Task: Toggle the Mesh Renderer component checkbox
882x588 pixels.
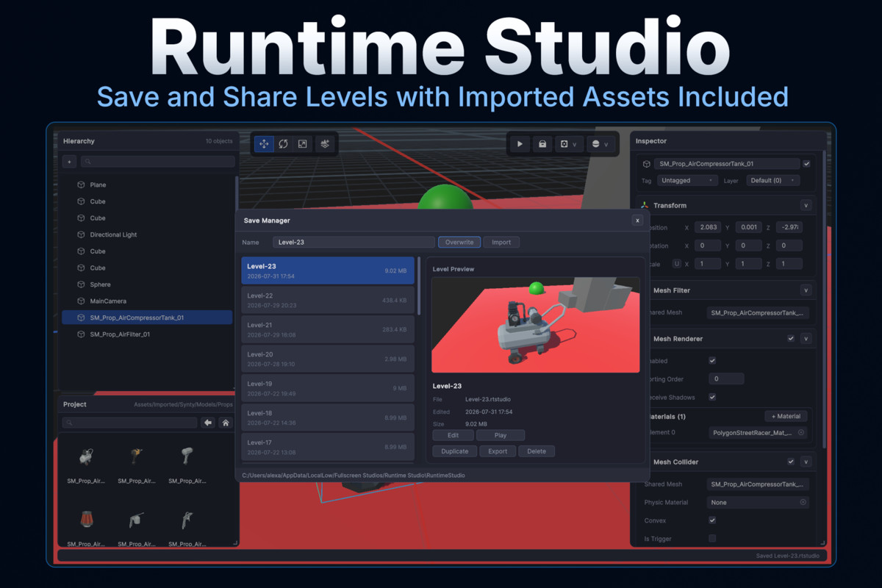Action: pyautogui.click(x=791, y=339)
